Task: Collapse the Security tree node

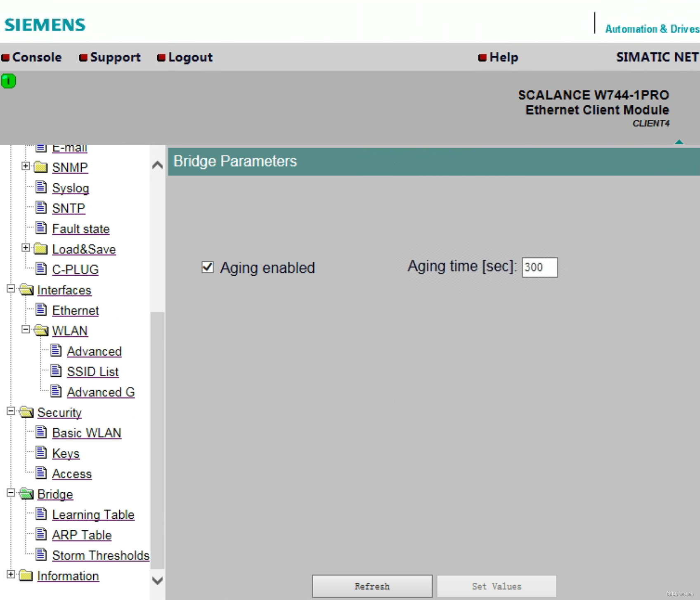Action: click(x=11, y=411)
